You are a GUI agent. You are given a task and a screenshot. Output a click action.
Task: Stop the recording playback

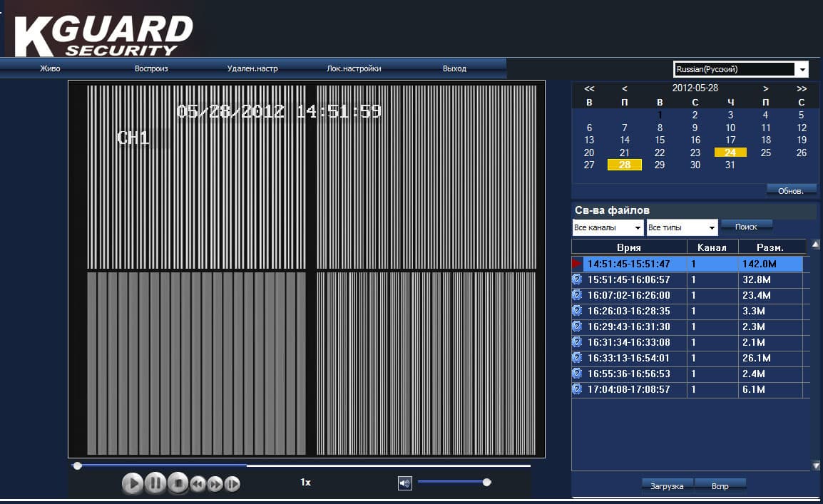[178, 483]
